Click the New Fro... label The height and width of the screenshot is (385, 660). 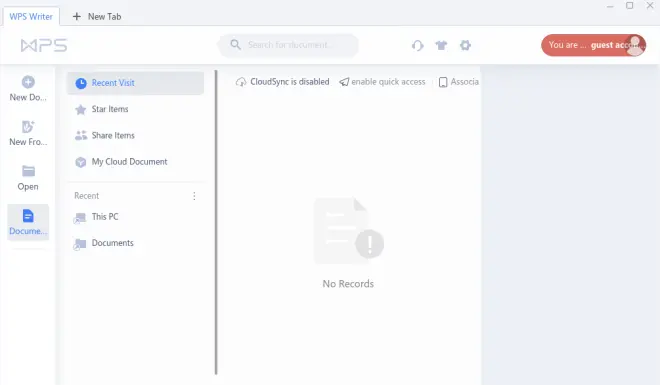coord(28,142)
